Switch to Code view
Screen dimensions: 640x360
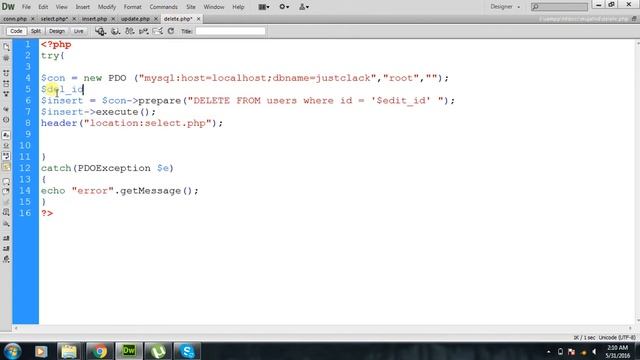click(16, 31)
